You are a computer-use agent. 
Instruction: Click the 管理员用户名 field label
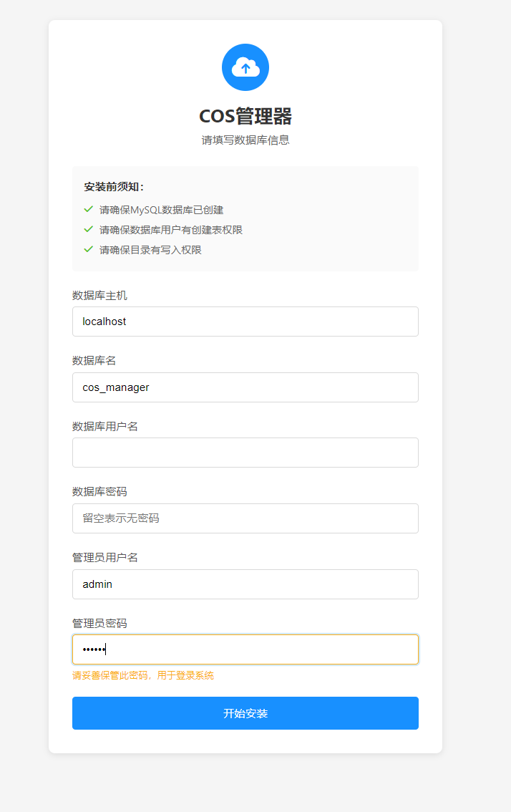tap(105, 557)
